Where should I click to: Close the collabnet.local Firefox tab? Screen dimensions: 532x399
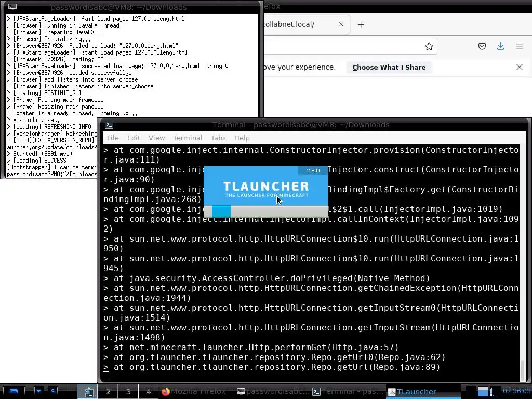pyautogui.click(x=341, y=24)
